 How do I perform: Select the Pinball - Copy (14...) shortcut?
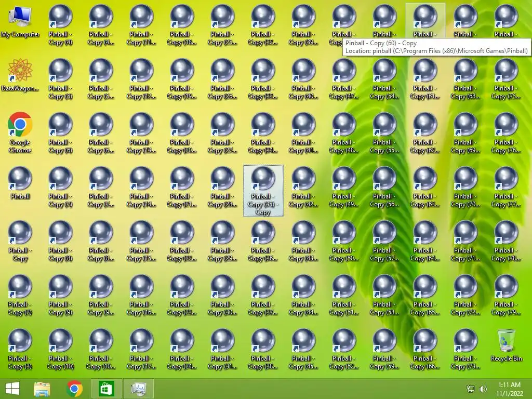click(x=141, y=187)
